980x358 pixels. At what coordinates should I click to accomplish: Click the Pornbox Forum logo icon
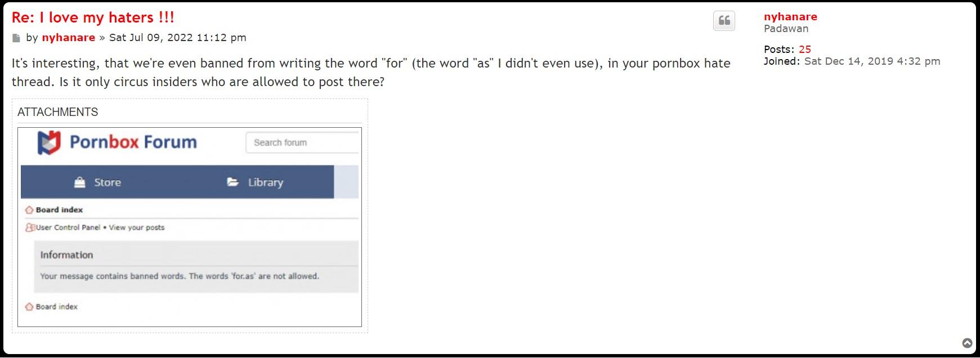pos(48,142)
